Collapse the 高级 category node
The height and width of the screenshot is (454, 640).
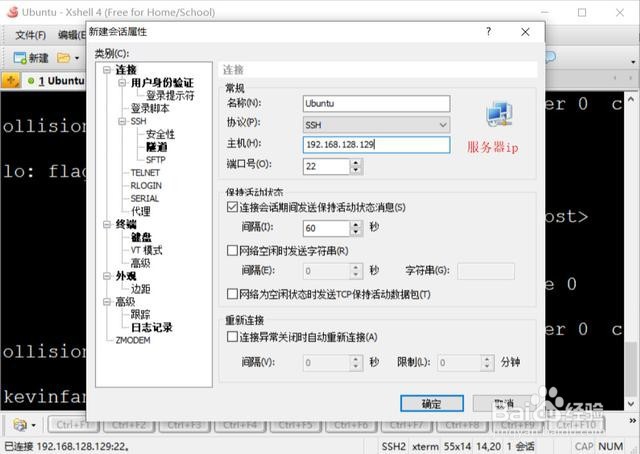coord(107,302)
